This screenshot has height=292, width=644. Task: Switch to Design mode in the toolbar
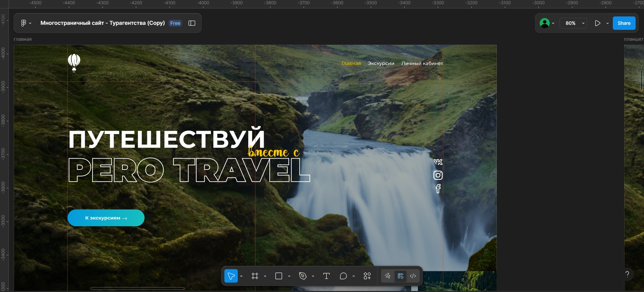click(400, 276)
